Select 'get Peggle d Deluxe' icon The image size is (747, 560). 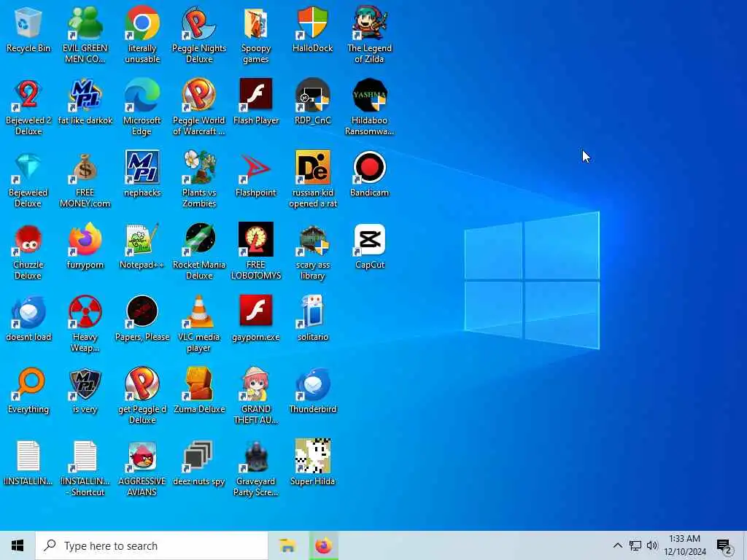pos(142,396)
